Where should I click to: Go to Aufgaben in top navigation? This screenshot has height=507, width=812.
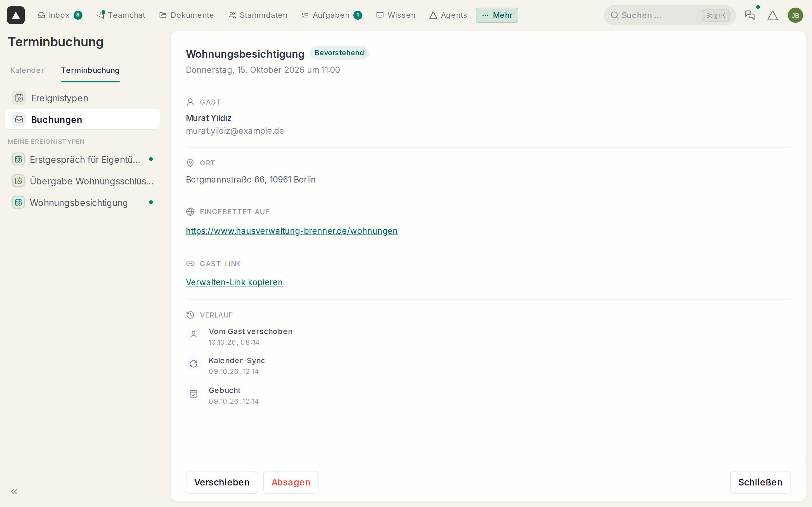[331, 15]
